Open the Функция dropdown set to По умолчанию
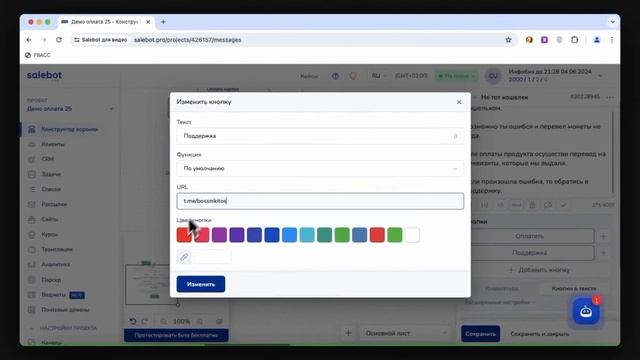640x360 pixels. point(320,169)
